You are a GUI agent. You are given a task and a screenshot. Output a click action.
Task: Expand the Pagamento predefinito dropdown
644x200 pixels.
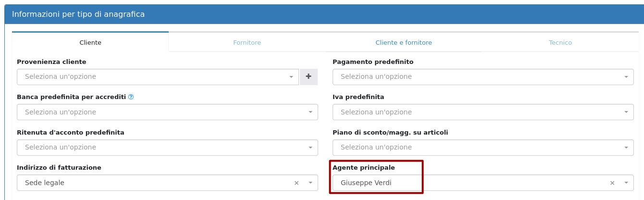(x=483, y=76)
